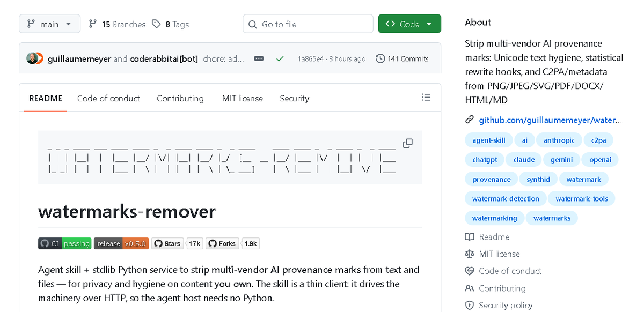Open the release v0.5.0 badge
Viewport: 644px width, 312px height.
[121, 243]
